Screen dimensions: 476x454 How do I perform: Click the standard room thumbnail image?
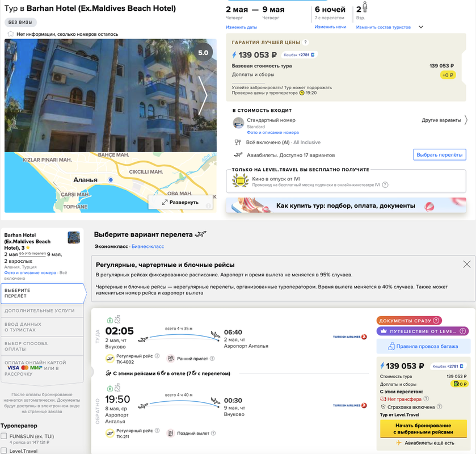pyautogui.click(x=238, y=123)
